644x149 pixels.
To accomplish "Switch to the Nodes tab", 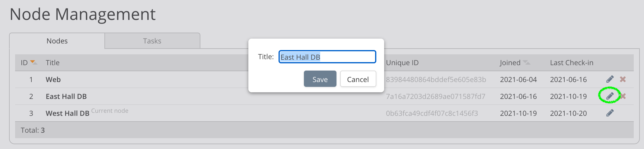I will (x=57, y=41).
